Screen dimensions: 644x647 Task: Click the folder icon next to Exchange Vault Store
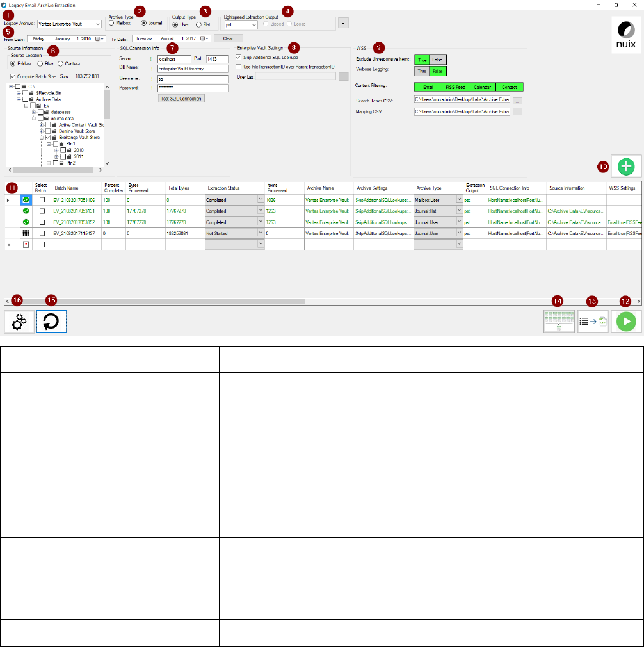pyautogui.click(x=54, y=137)
